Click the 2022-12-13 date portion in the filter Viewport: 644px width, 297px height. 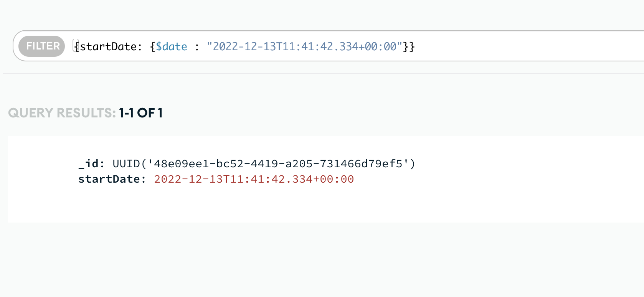click(244, 47)
